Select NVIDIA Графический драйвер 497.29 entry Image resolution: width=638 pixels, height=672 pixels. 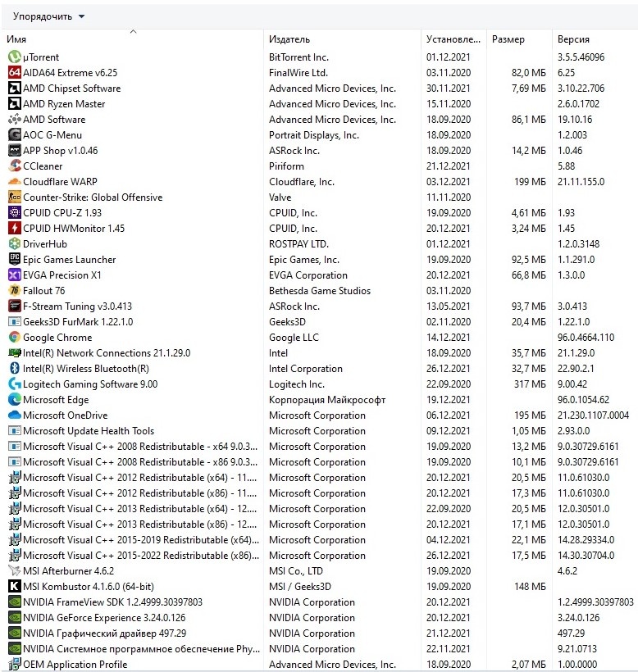[x=320, y=633]
